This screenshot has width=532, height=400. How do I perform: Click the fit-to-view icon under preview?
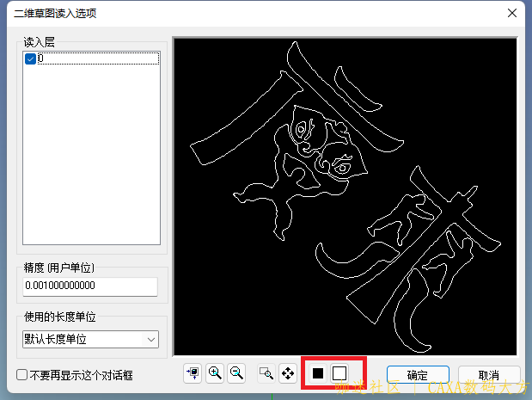(x=193, y=373)
